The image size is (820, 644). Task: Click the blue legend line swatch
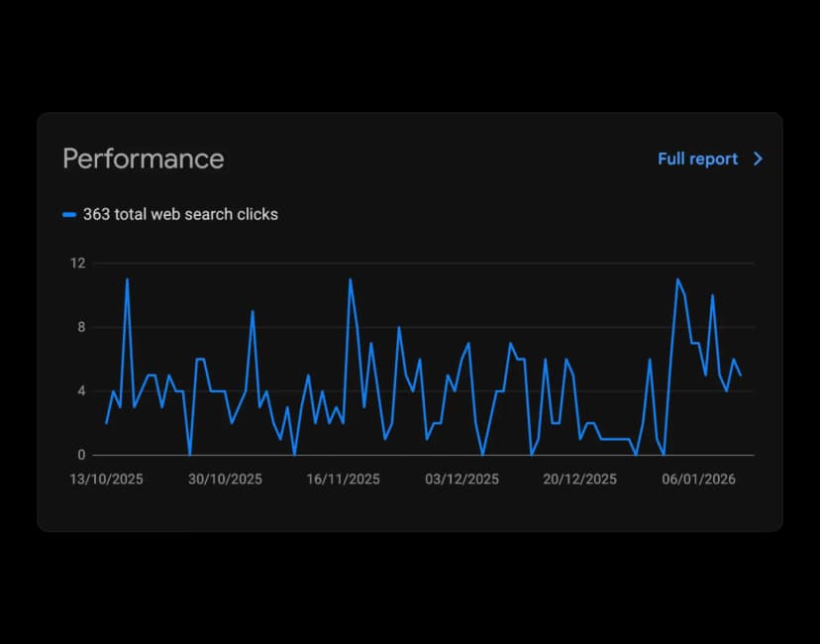(x=69, y=214)
